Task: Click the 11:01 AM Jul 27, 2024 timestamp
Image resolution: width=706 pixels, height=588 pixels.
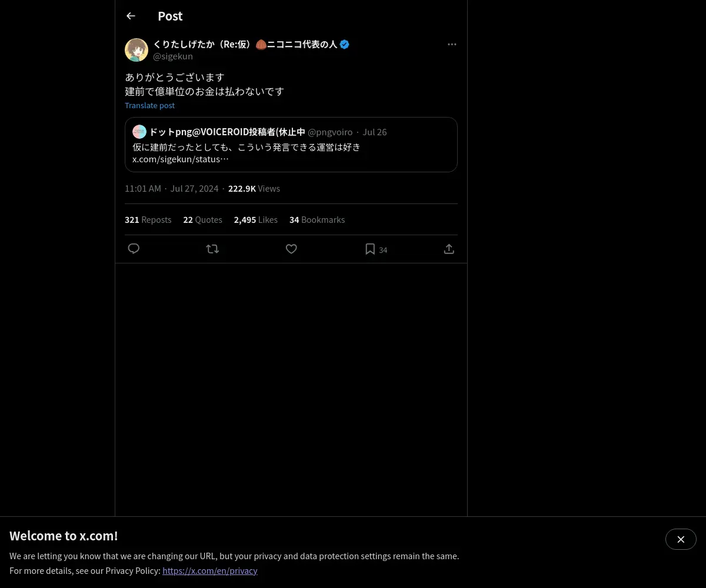Action: click(171, 188)
